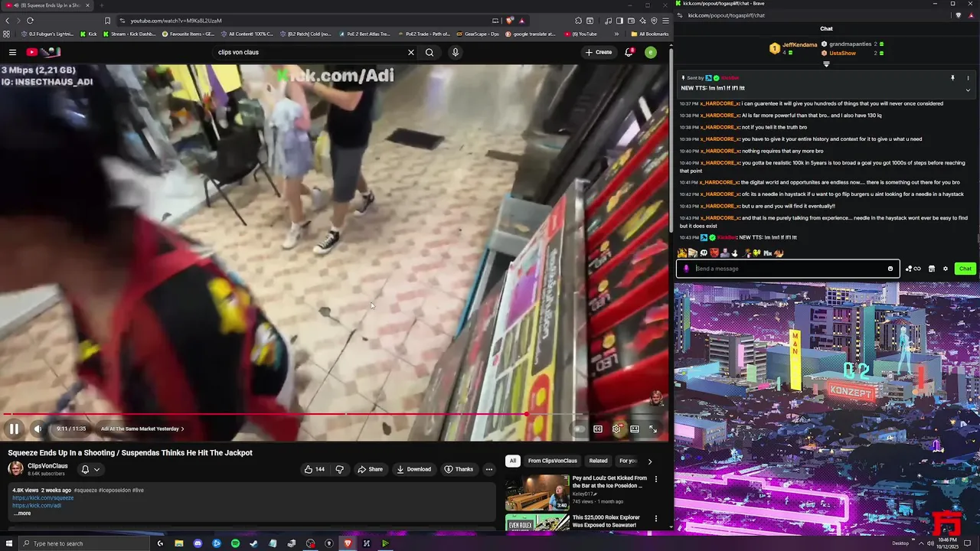
Task: Select the All filter chip
Action: [x=512, y=461]
